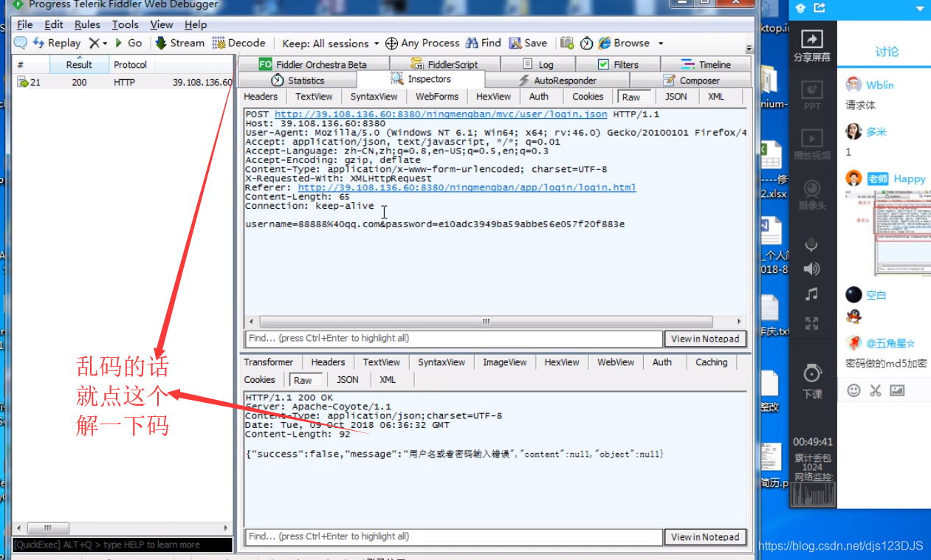The width and height of the screenshot is (931, 560).
Task: Click the response Find search field
Action: [x=453, y=537]
